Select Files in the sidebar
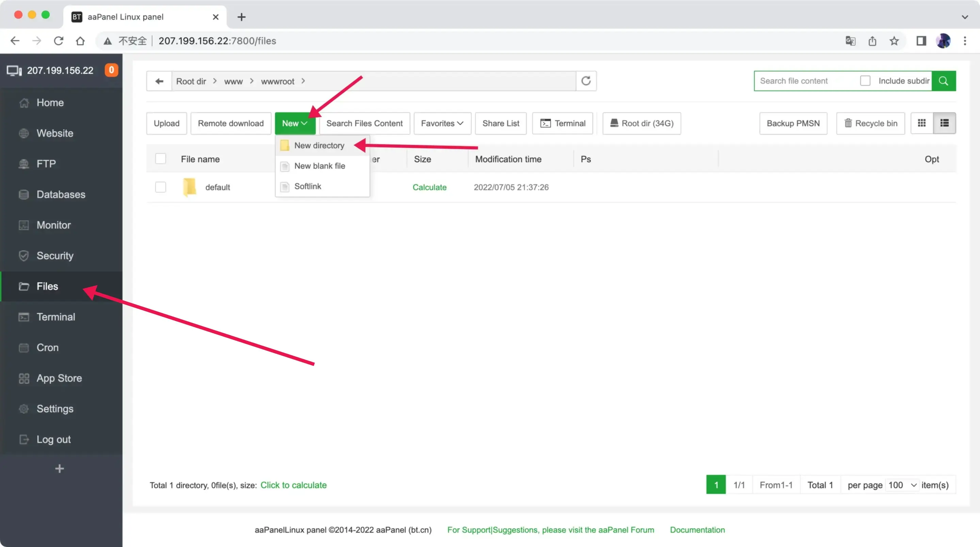The width and height of the screenshot is (980, 547). [x=61, y=286]
